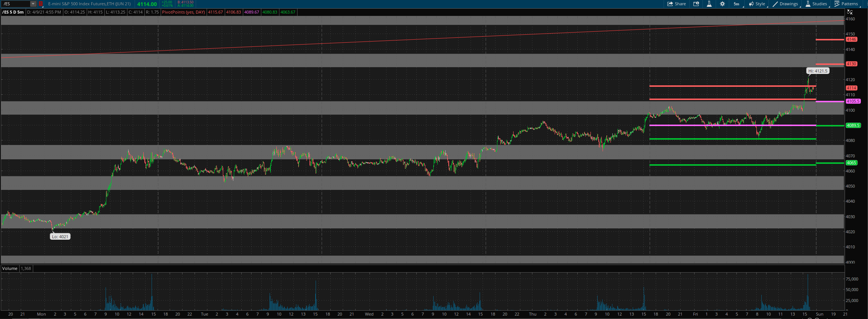Select the magenta 4105.5 price label
The width and height of the screenshot is (868, 319).
click(x=853, y=101)
